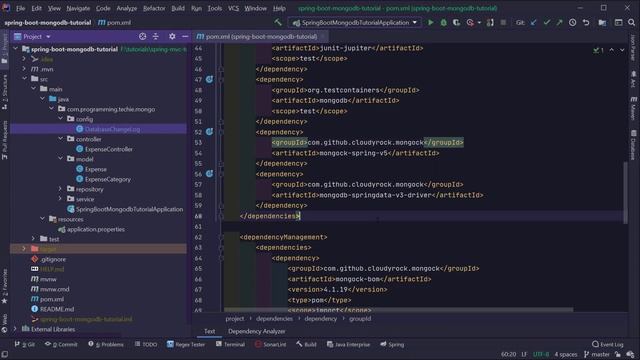Run with Coverage icon in toolbar
Viewport: 640px width, 360px height.
pos(456,23)
